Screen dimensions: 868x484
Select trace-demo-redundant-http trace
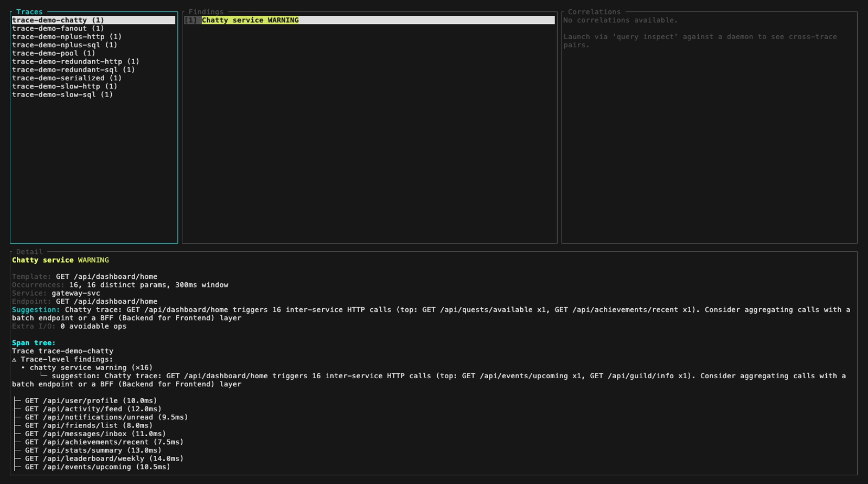pos(75,61)
